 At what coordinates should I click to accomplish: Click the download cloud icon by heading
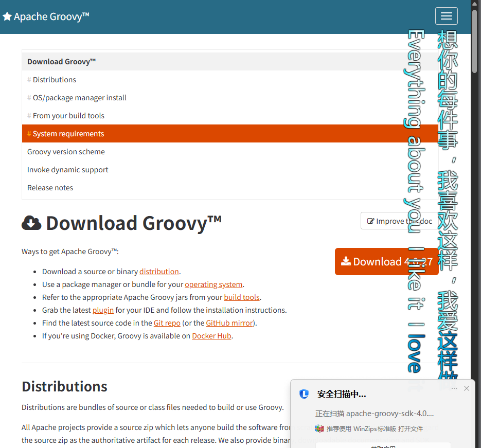click(x=31, y=223)
